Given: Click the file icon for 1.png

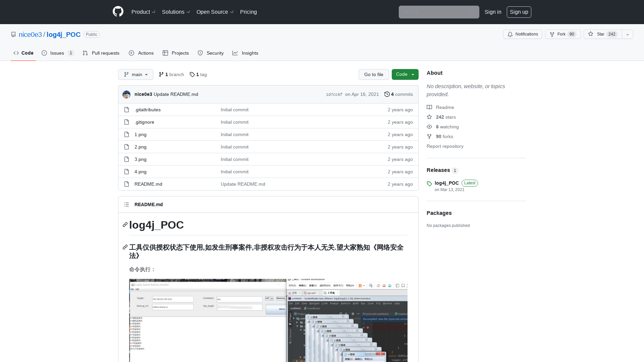Looking at the screenshot, I should pos(126,134).
